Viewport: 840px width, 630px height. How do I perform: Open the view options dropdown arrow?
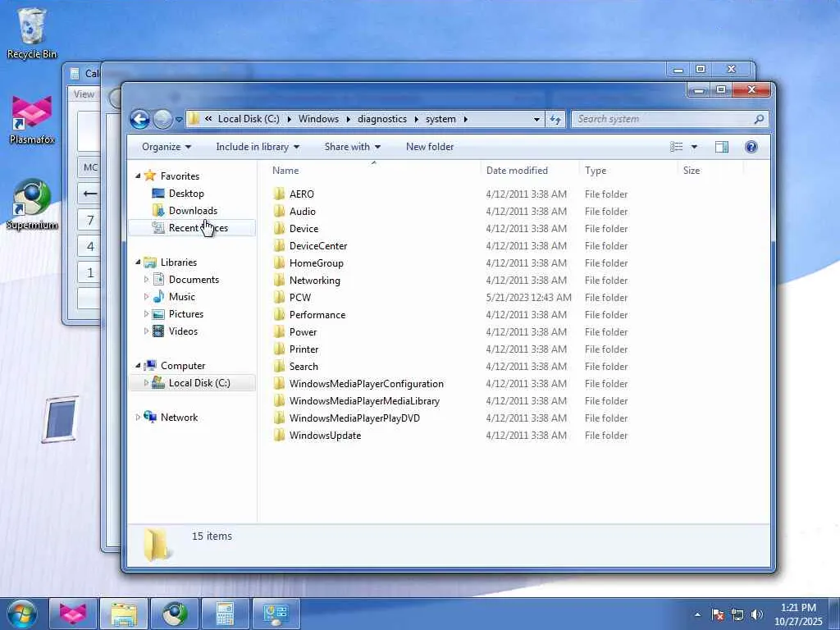point(694,147)
